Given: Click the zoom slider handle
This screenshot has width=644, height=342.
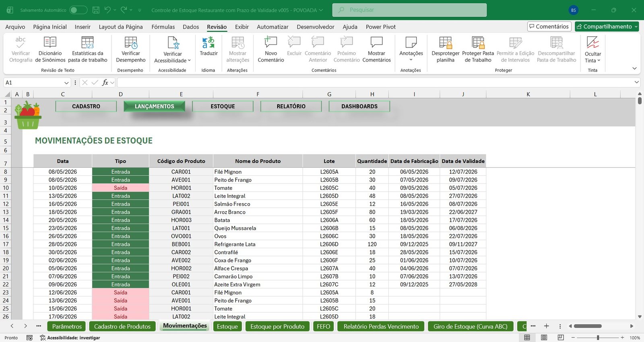Looking at the screenshot, I should click(598, 338).
